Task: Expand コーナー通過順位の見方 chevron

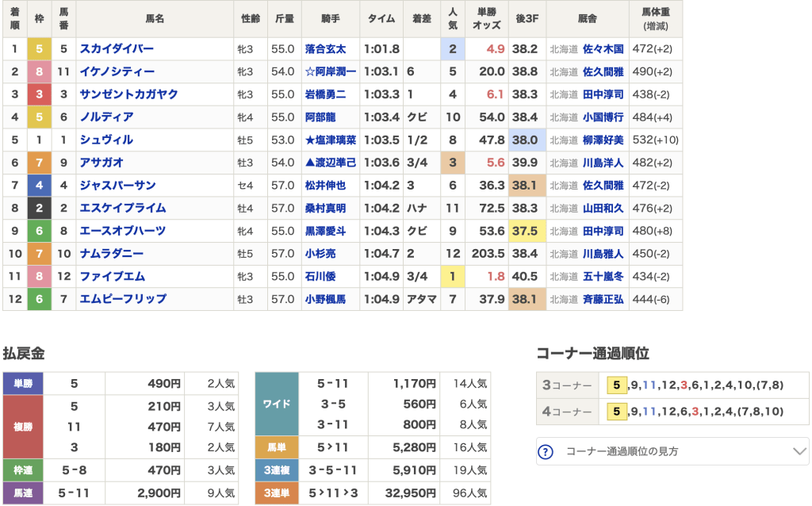Action: pos(799,451)
